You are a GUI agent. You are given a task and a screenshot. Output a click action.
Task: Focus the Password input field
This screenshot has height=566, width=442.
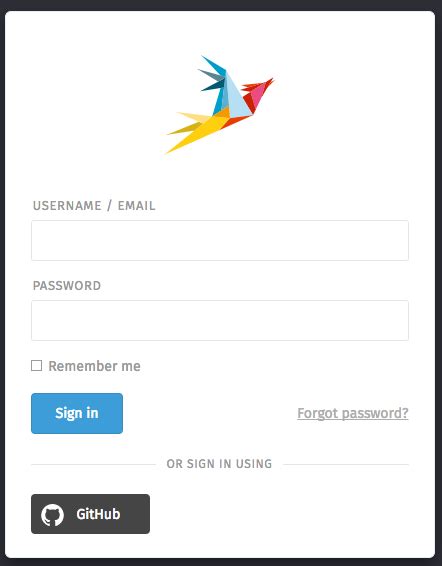coord(220,321)
